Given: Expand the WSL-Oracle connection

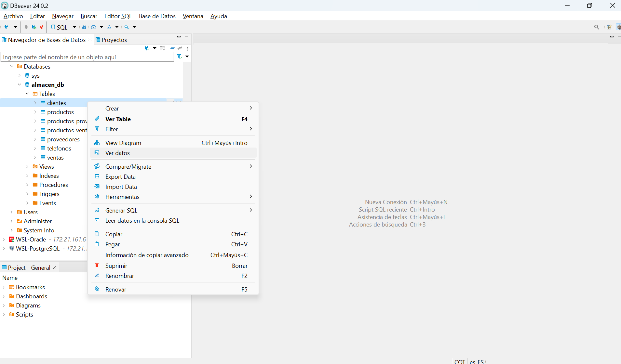Looking at the screenshot, I should (x=4, y=239).
